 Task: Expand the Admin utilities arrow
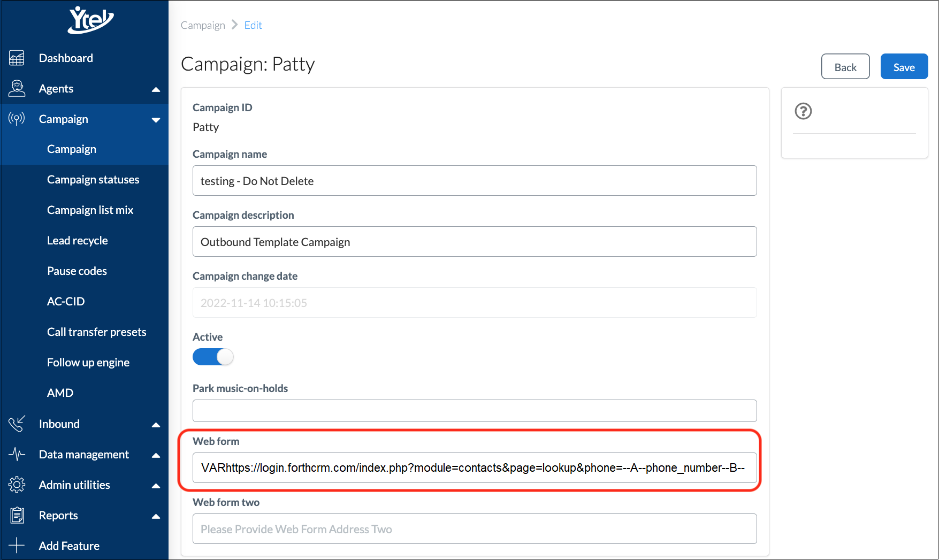pos(156,486)
